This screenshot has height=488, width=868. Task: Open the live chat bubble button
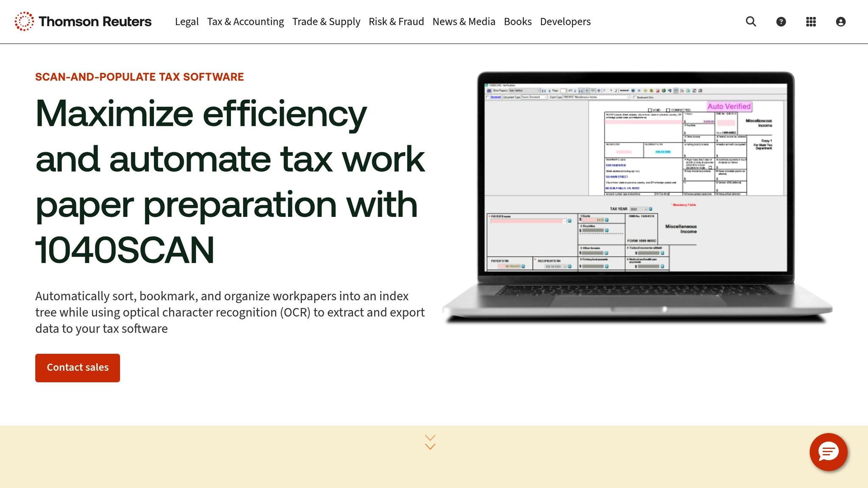click(x=828, y=452)
